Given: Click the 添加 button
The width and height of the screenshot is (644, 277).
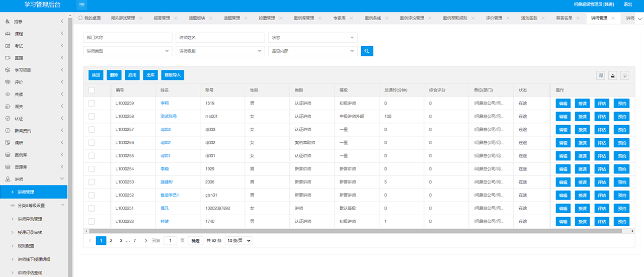Looking at the screenshot, I should tap(96, 75).
